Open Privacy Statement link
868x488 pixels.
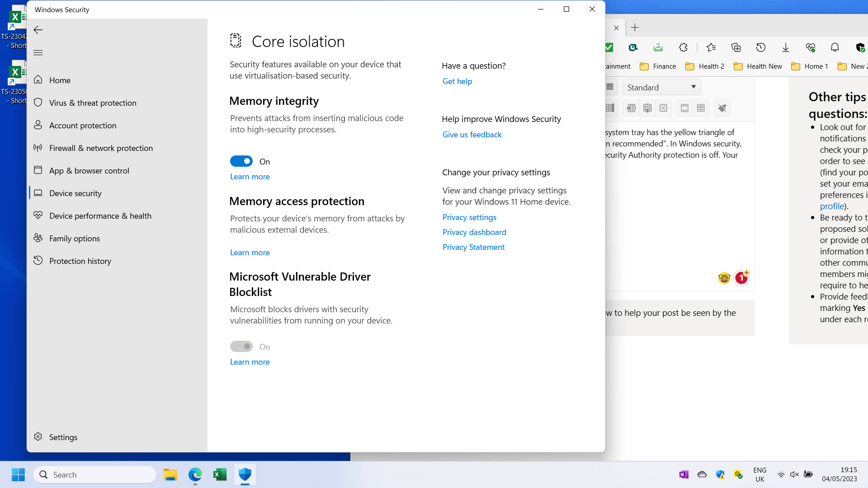[473, 247]
